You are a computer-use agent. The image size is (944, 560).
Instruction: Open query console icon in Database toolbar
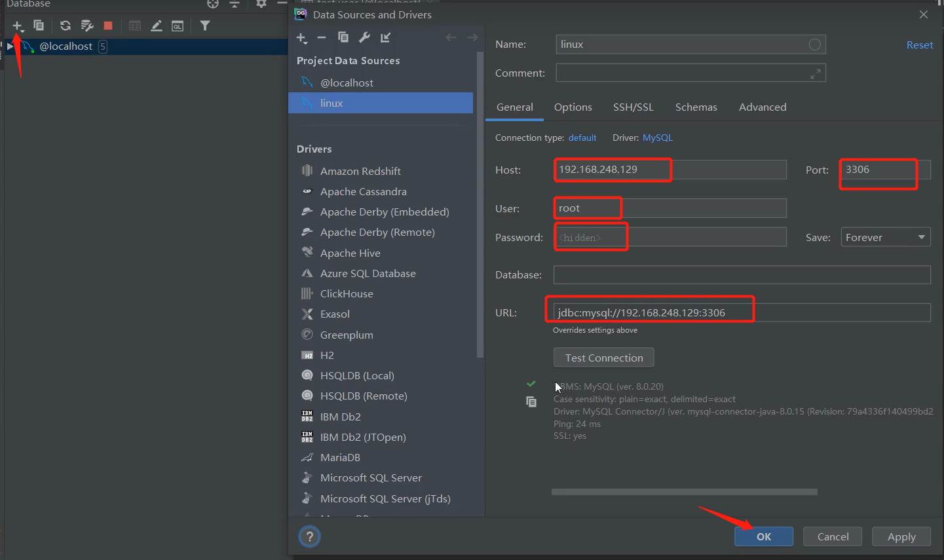tap(178, 26)
